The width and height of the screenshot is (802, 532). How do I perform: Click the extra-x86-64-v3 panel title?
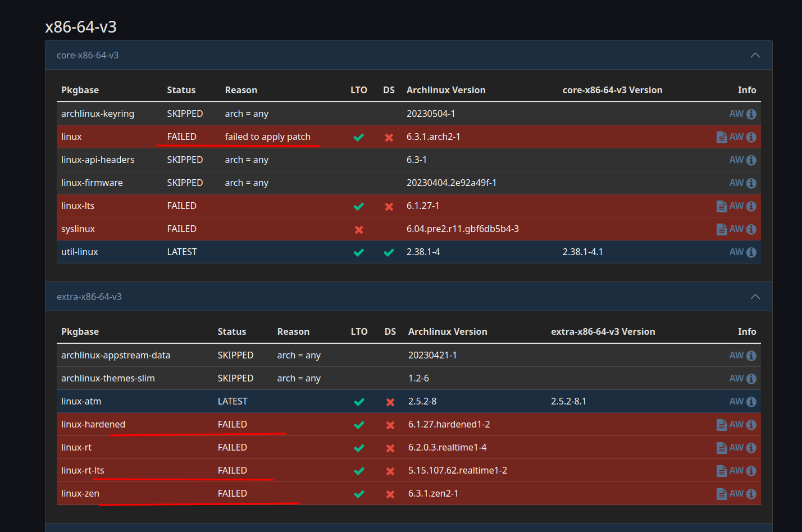point(89,297)
